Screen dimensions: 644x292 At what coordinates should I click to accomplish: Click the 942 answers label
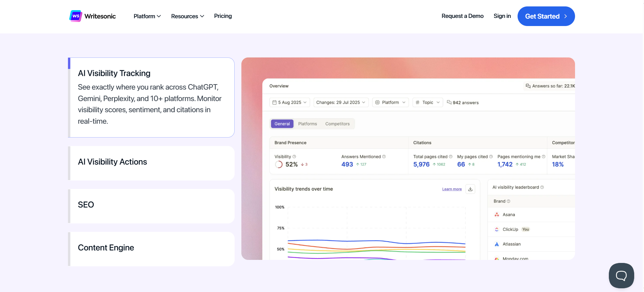(x=466, y=103)
